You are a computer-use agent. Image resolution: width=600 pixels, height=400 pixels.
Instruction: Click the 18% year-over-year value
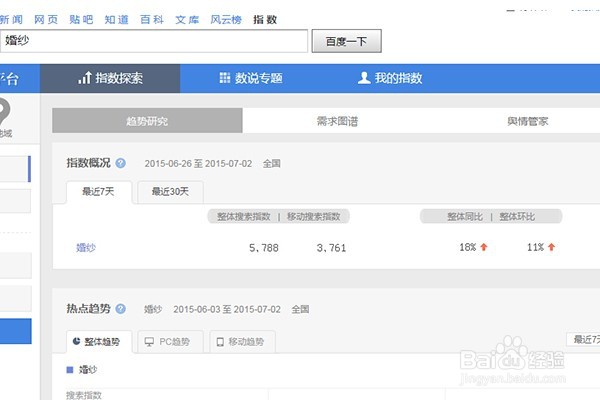(468, 247)
